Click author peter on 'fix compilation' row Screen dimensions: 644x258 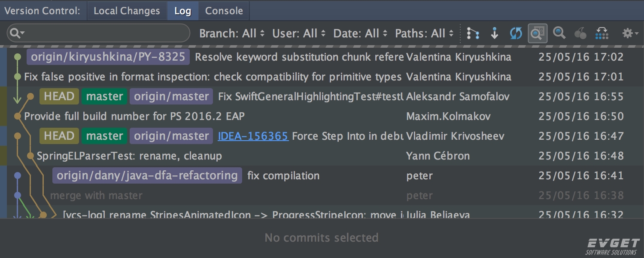419,176
